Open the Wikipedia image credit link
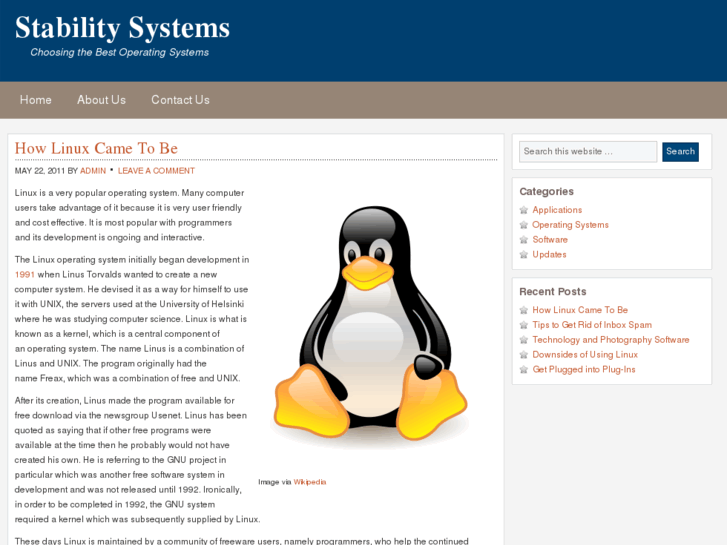 click(x=309, y=482)
